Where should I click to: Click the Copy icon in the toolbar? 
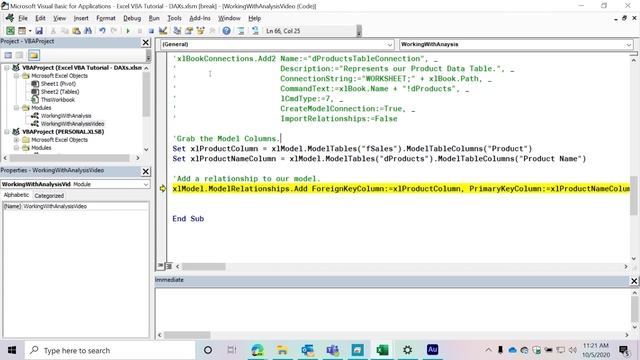pos(64,31)
